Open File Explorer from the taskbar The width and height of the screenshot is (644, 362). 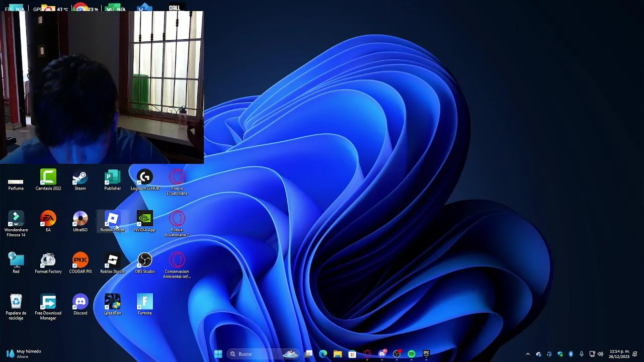338,354
